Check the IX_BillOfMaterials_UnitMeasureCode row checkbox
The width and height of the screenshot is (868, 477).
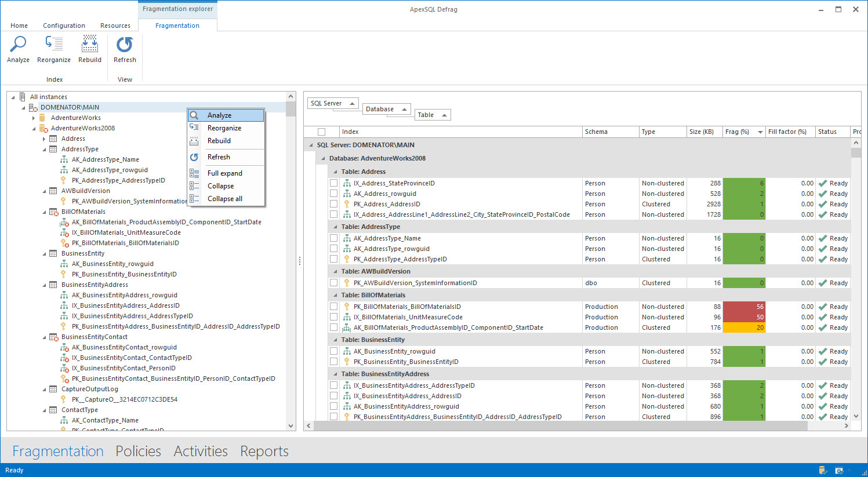tap(334, 317)
